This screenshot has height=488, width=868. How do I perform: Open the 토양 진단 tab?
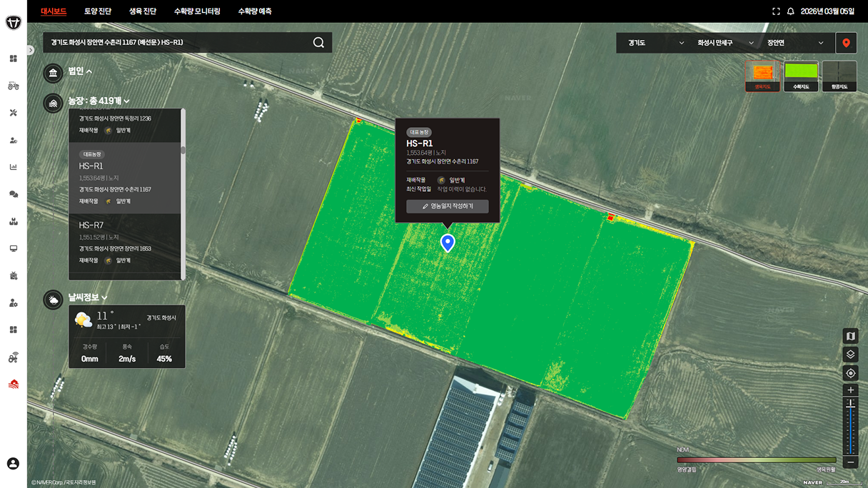(98, 11)
